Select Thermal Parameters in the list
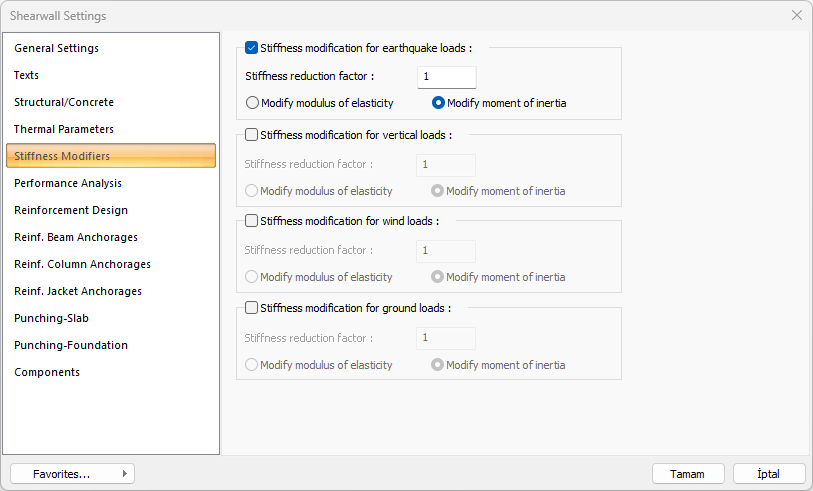Viewport: 813px width, 491px height. point(64,129)
